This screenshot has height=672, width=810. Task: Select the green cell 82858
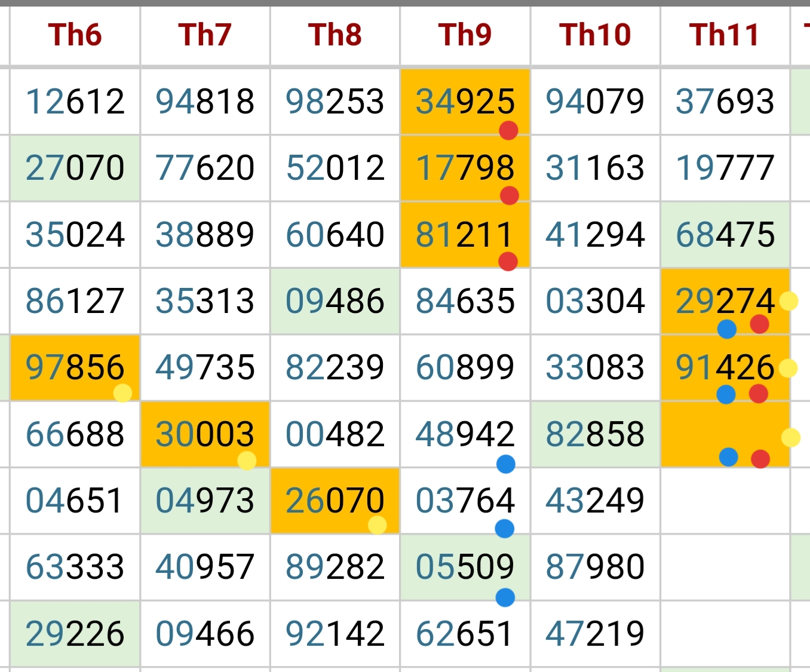tap(595, 434)
